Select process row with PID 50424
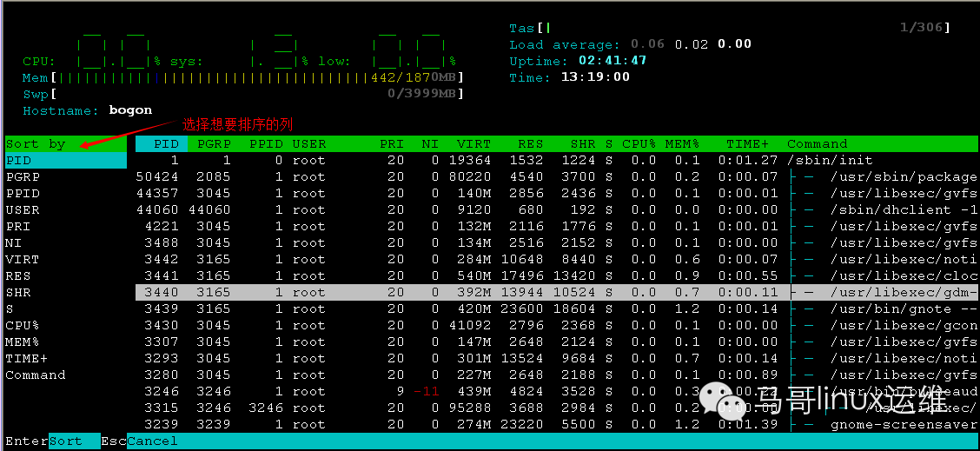The image size is (980, 451). pos(557,177)
